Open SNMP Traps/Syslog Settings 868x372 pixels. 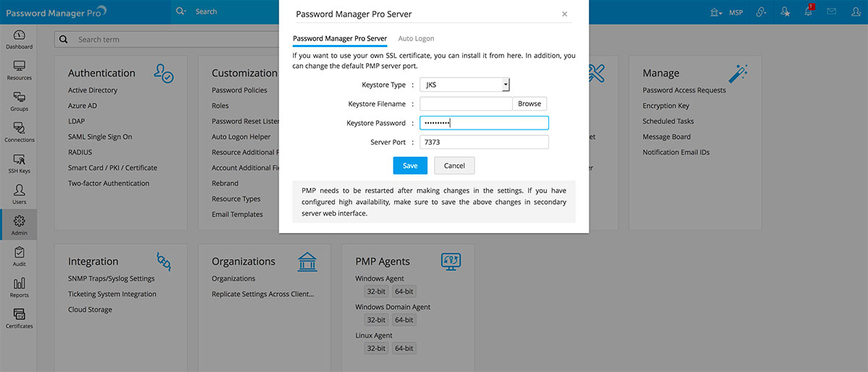pos(111,279)
